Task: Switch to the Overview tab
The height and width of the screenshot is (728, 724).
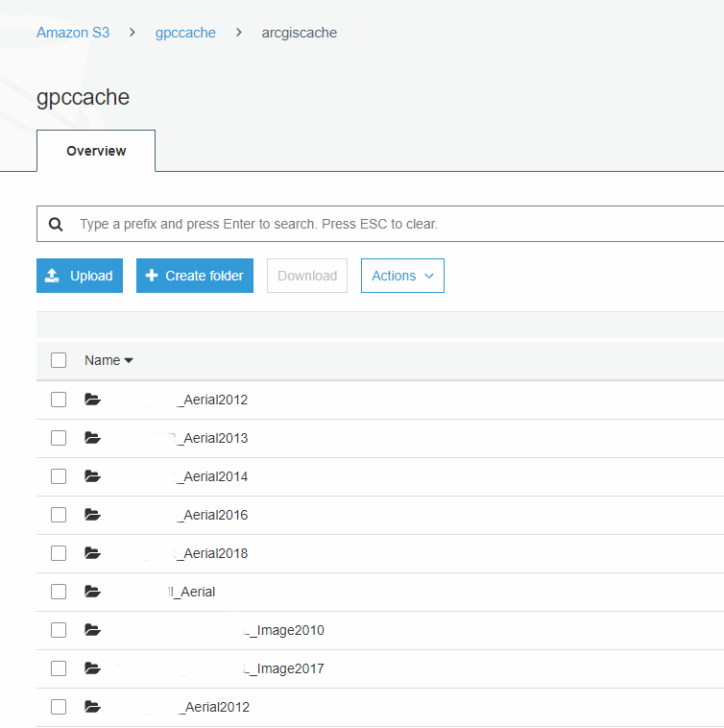Action: click(96, 151)
